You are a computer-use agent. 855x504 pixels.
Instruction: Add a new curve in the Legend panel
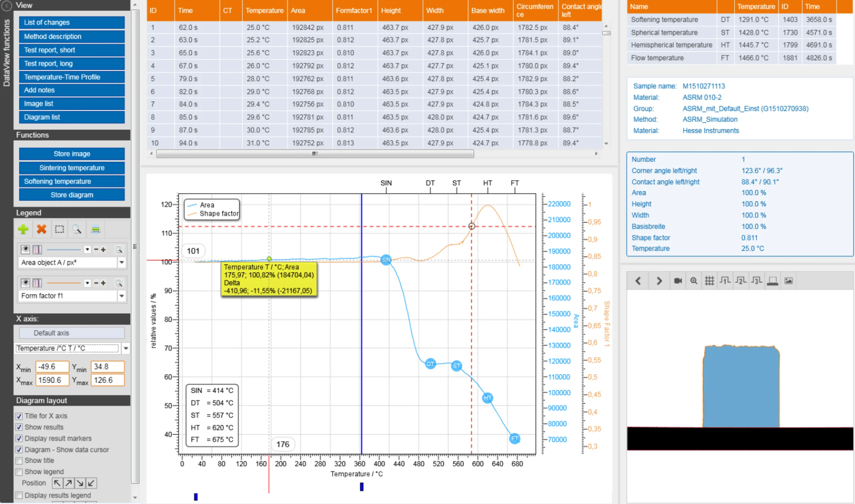tap(23, 230)
